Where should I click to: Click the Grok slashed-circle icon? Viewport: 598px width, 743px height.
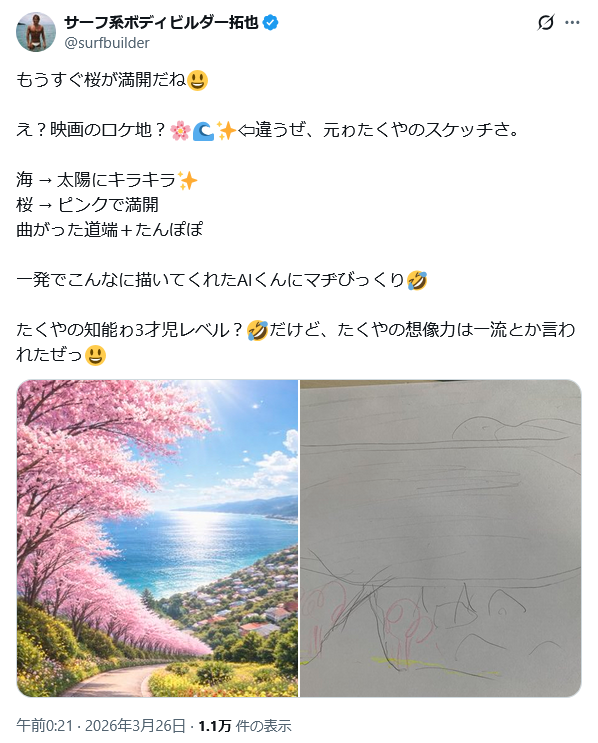pyautogui.click(x=545, y=22)
